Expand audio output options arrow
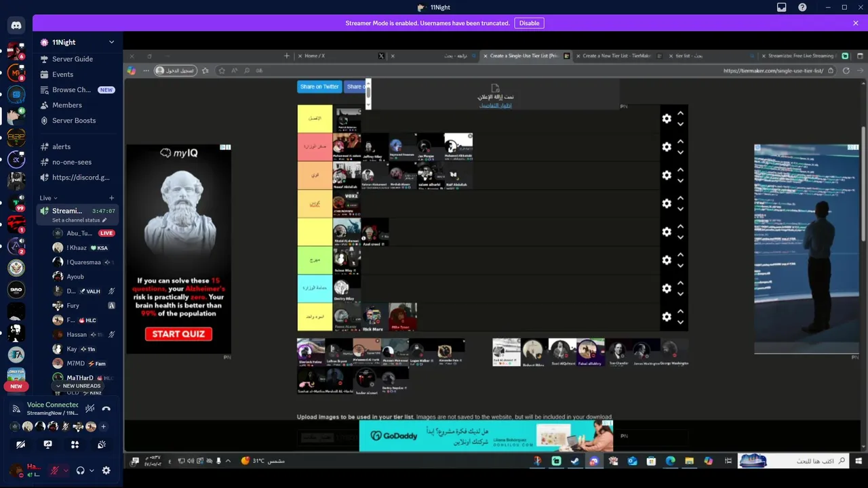 coord(92,470)
